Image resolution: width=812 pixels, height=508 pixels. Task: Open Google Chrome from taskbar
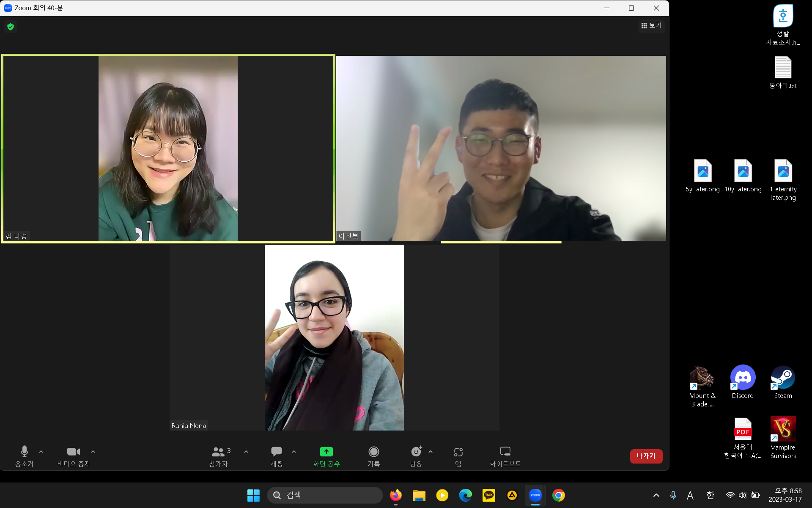(x=559, y=495)
